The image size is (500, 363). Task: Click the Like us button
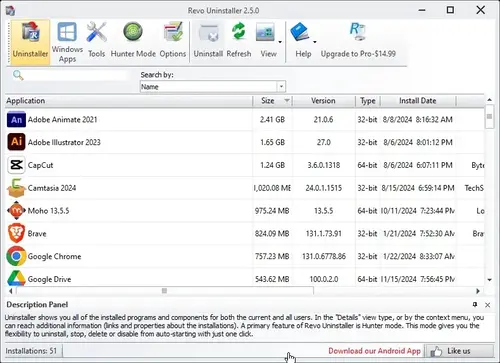coord(459,351)
